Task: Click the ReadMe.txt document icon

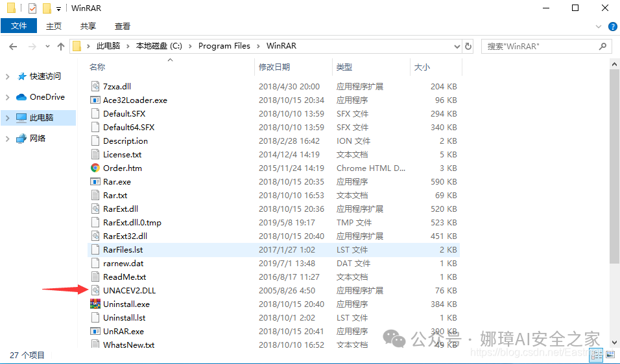Action: point(95,277)
